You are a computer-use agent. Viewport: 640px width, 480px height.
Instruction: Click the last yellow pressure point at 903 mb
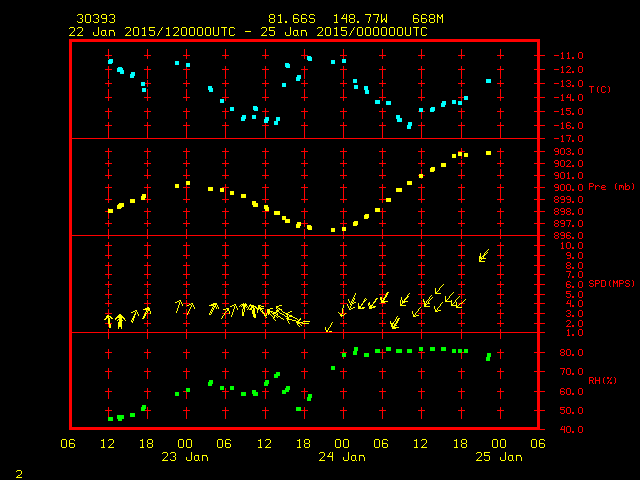pyautogui.click(x=488, y=153)
